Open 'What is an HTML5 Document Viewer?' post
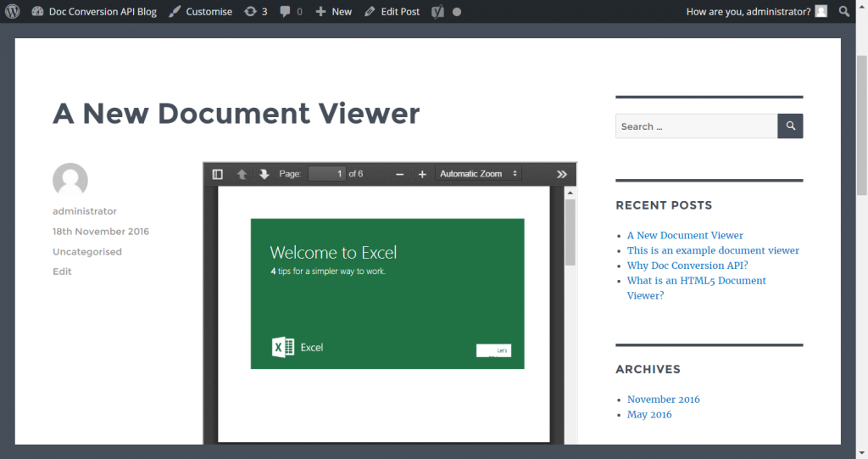Screen dimensions: 868x459 click(697, 288)
